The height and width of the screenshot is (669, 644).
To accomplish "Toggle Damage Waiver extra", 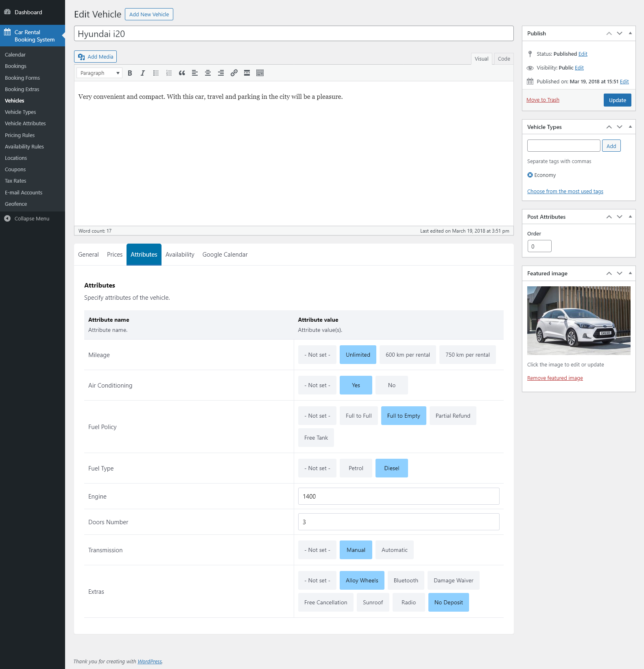I will point(454,580).
